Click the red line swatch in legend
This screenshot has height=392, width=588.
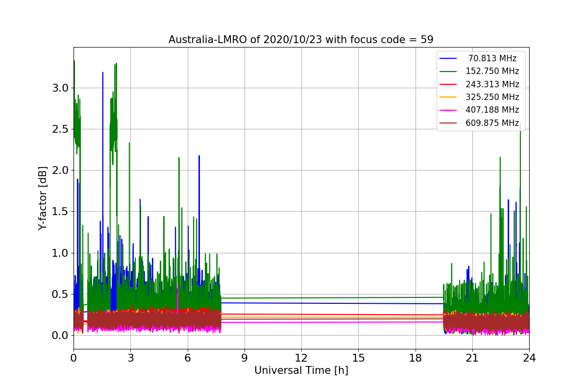tap(449, 84)
